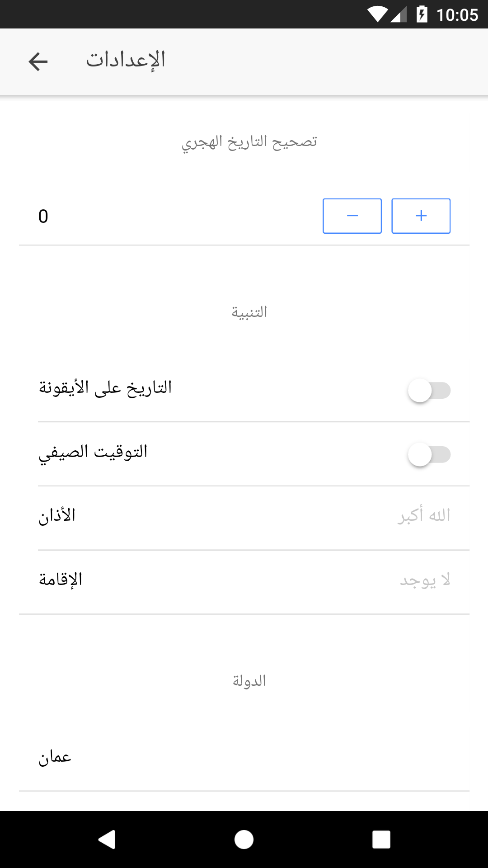This screenshot has width=488, height=868.
Task: Tap the battery charging status icon
Action: [422, 14]
